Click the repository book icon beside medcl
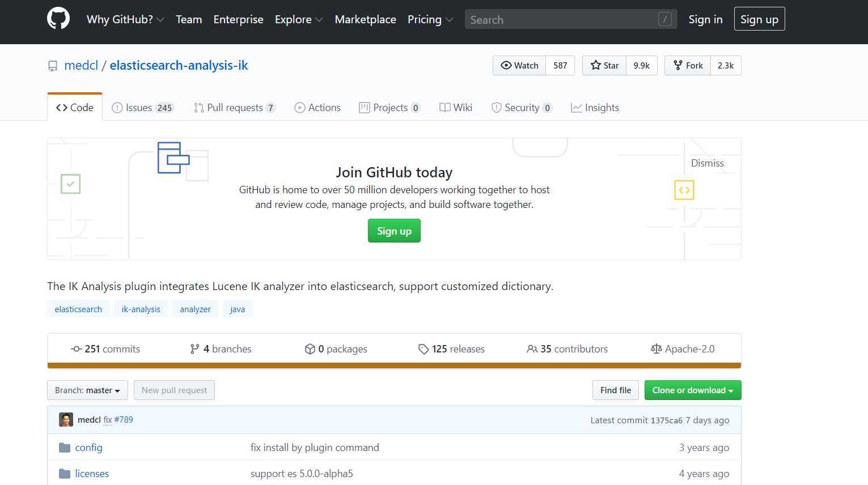 [x=53, y=66]
